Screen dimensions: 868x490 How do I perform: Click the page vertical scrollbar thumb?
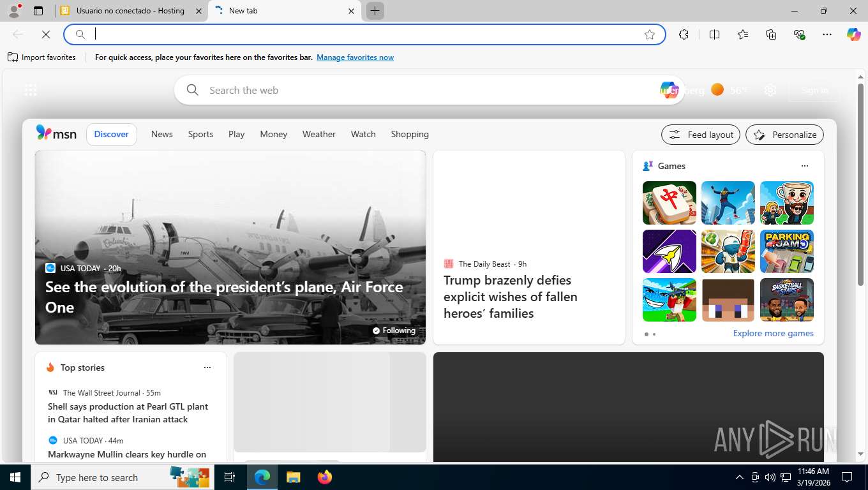point(860,184)
